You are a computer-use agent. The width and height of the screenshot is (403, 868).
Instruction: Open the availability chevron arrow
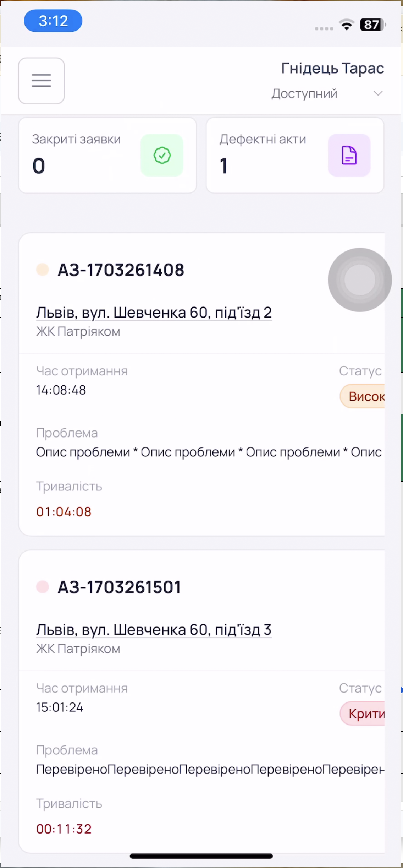[378, 93]
